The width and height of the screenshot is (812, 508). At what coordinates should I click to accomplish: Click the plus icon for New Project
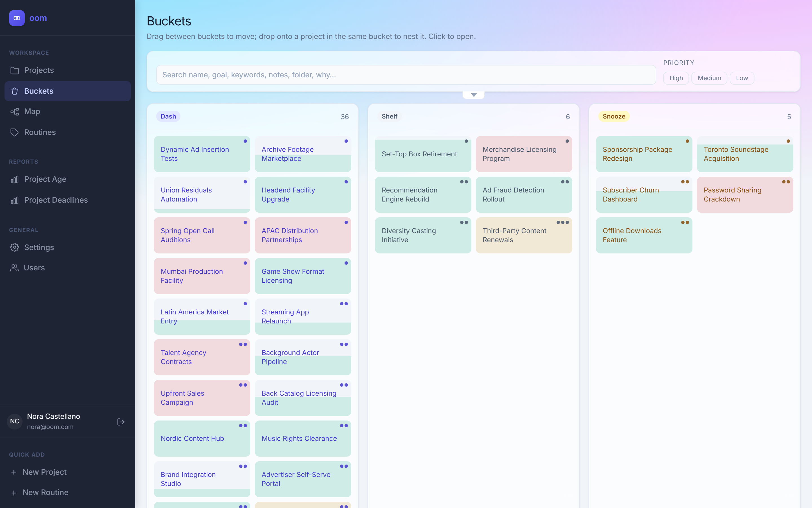(x=14, y=472)
